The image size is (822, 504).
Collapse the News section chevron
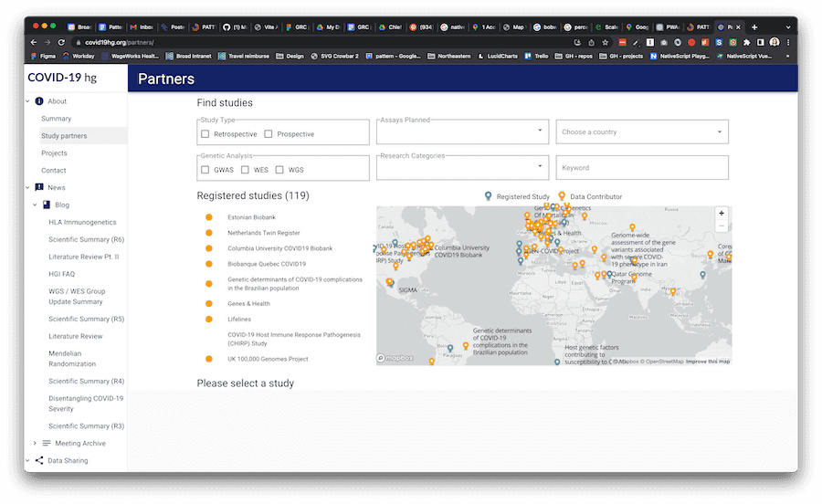pos(27,187)
